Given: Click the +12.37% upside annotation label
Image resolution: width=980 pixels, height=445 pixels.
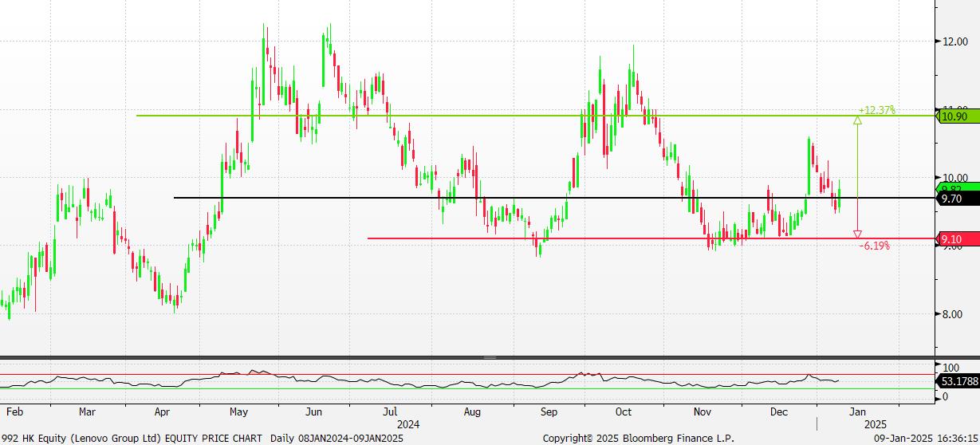Looking at the screenshot, I should point(876,110).
